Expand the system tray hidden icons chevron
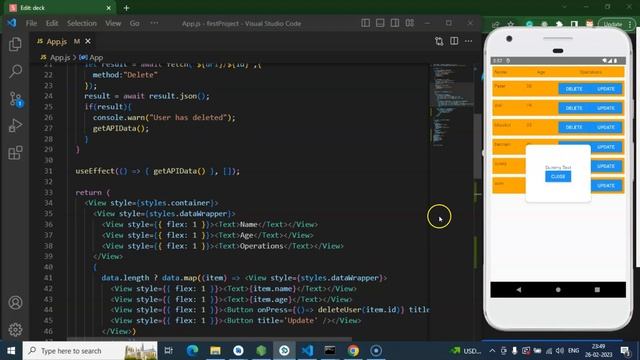 [x=492, y=351]
